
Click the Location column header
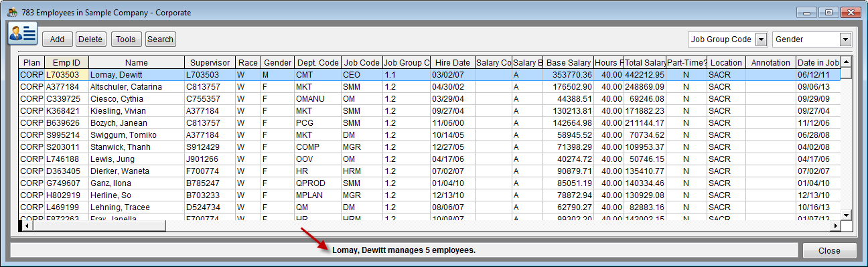click(x=726, y=62)
